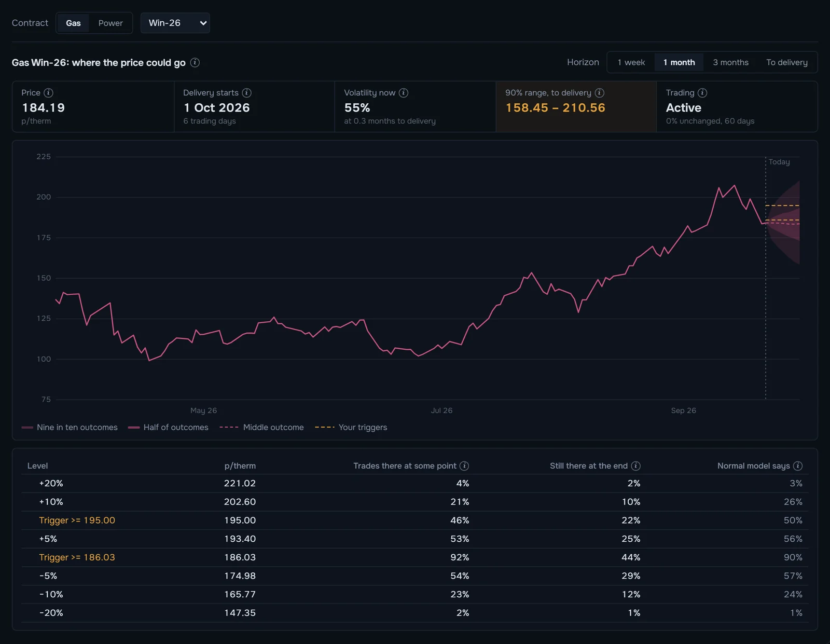Choose the 3 months horizon
830x644 pixels.
click(730, 63)
